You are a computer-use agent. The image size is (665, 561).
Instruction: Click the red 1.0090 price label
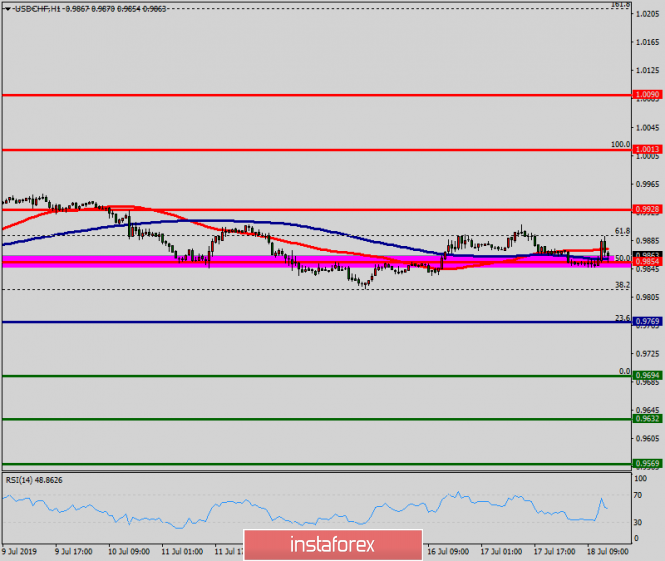tap(647, 95)
